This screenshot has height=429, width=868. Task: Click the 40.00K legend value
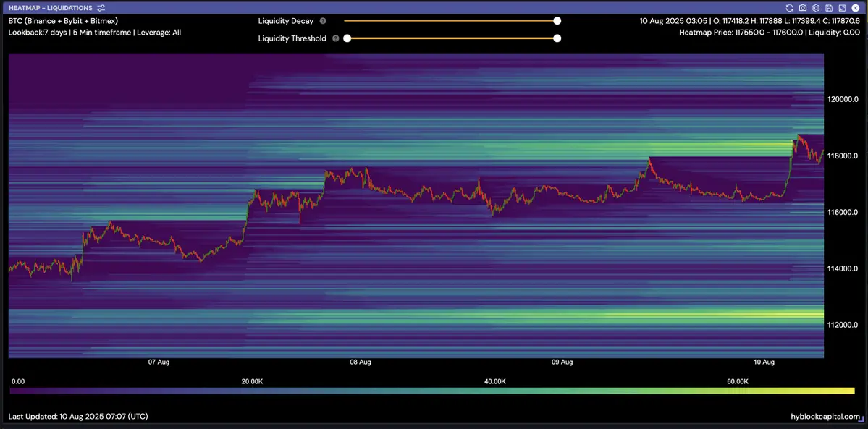[x=495, y=381]
